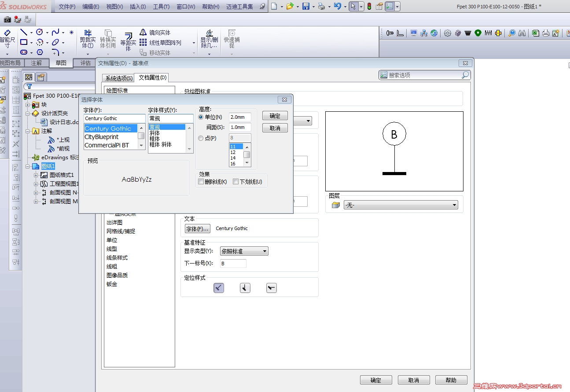Click the spring coil toolbar icon
Image resolution: width=570 pixels, height=392 pixels.
pyautogui.click(x=488, y=33)
